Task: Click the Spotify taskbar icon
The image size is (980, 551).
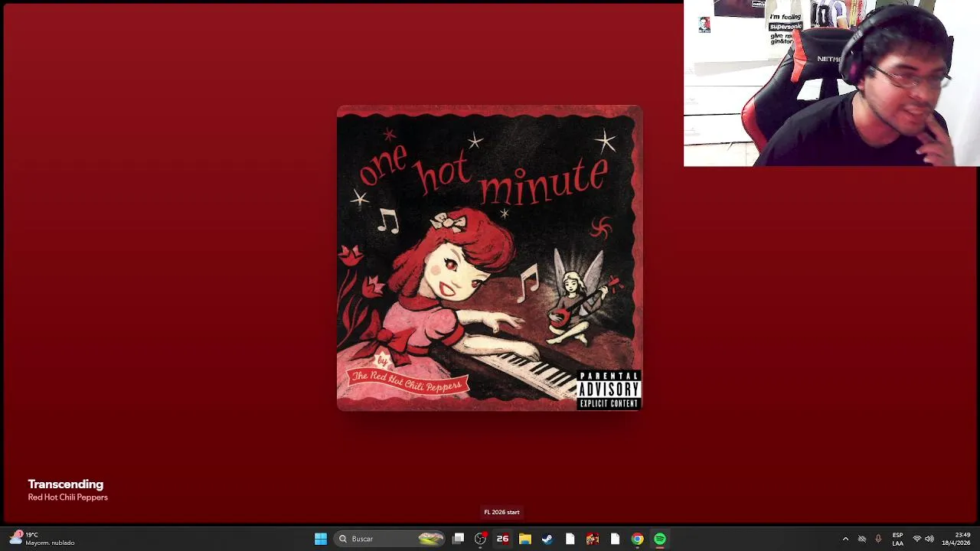Action: [660, 539]
